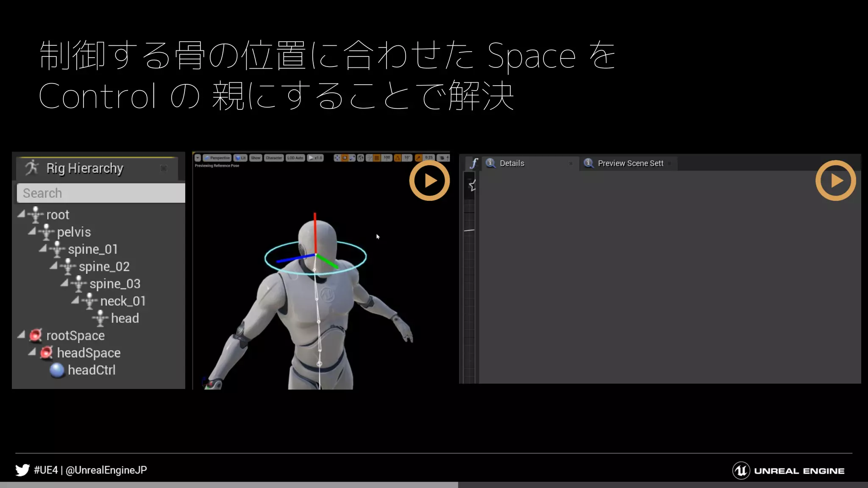Click the star favorites icon in the left strip
The image size is (868, 488).
[473, 185]
